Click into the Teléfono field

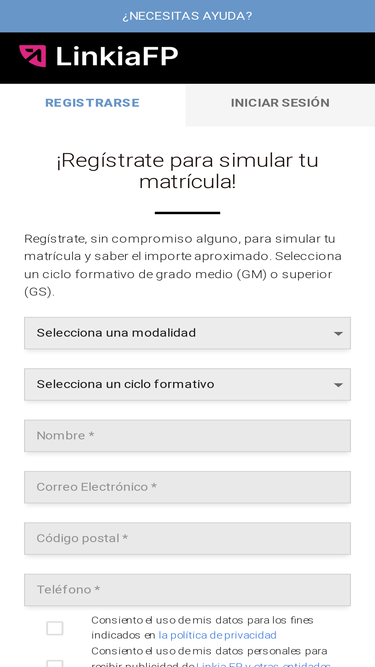point(188,590)
